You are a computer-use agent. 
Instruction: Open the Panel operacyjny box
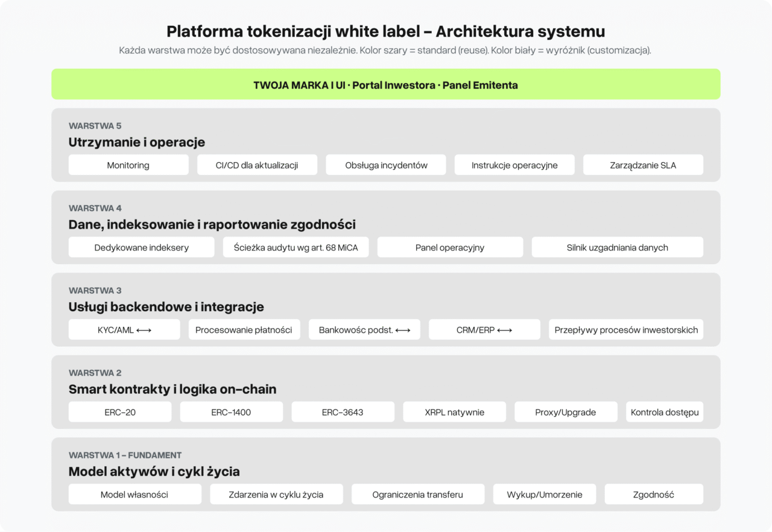tap(450, 247)
